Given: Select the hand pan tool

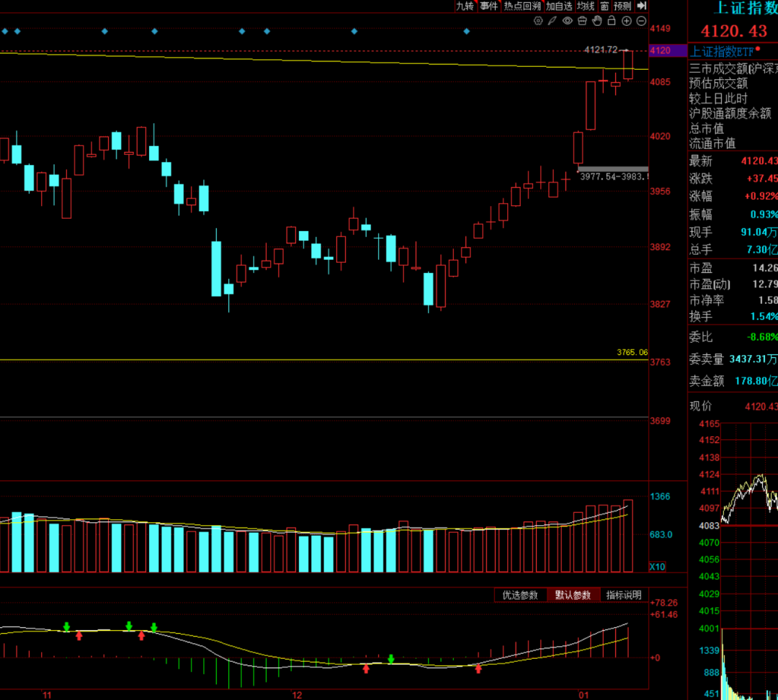Looking at the screenshot, I should [x=596, y=21].
